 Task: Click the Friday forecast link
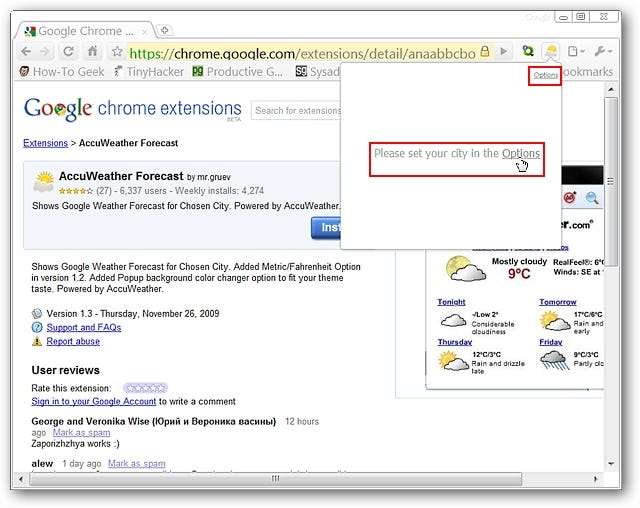(551, 342)
